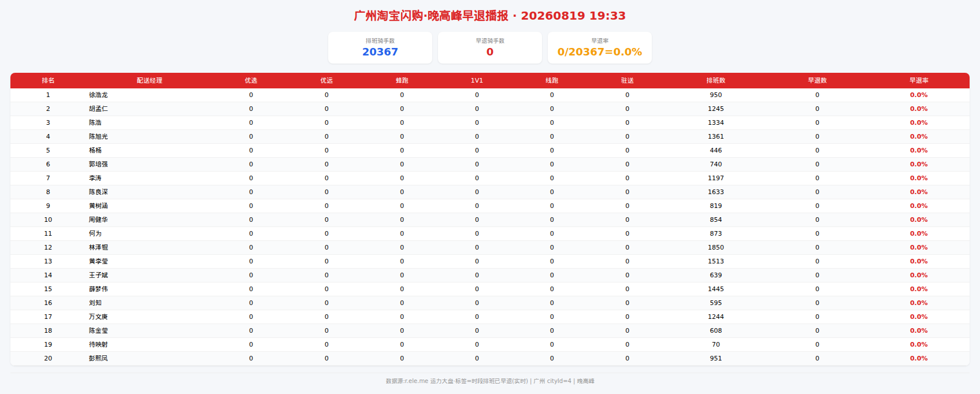Select manager name 何为
The image size is (980, 394).
click(x=95, y=233)
